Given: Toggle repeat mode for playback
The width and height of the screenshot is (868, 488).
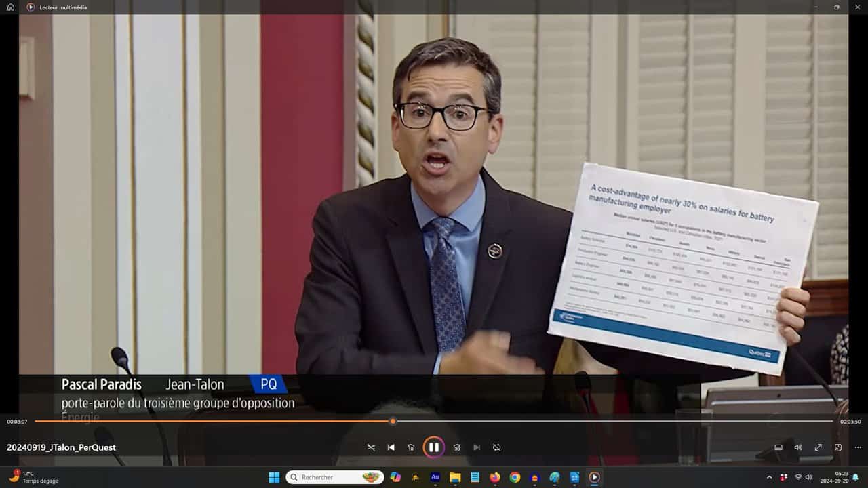Looking at the screenshot, I should 496,447.
